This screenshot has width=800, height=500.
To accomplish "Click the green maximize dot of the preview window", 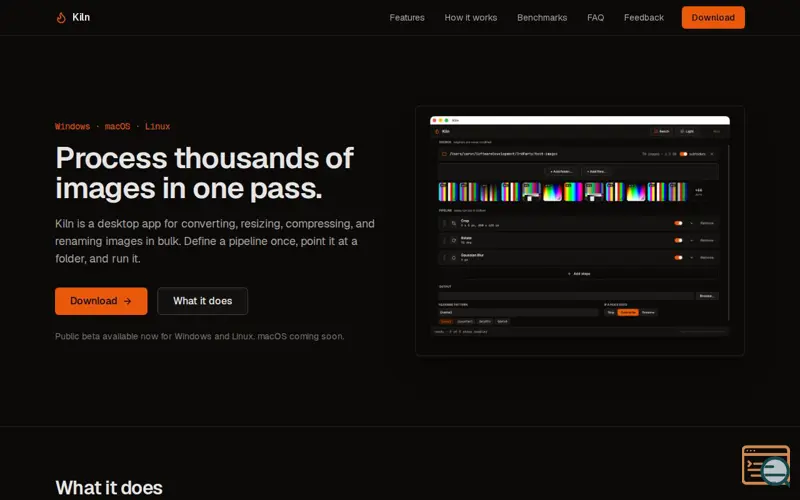I will 446,120.
